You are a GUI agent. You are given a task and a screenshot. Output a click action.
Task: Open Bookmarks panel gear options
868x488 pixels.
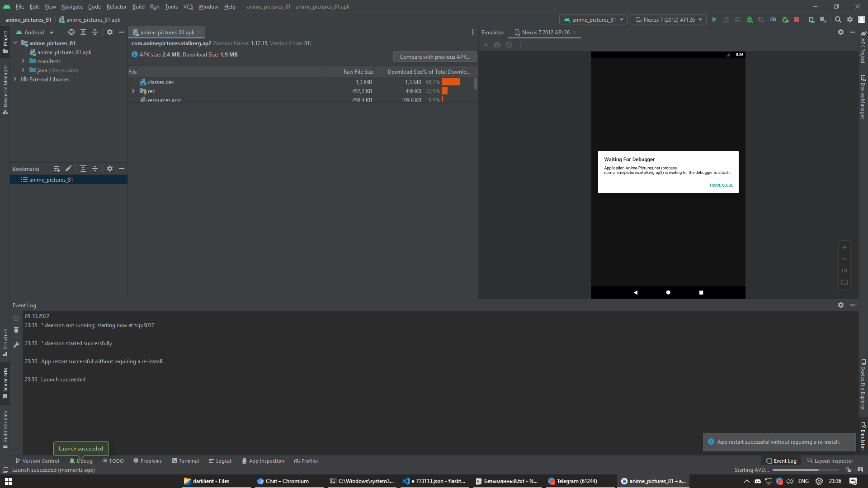pos(110,169)
